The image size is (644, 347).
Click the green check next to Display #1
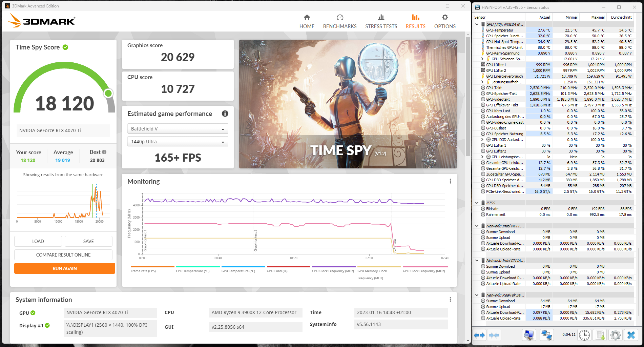coord(47,325)
